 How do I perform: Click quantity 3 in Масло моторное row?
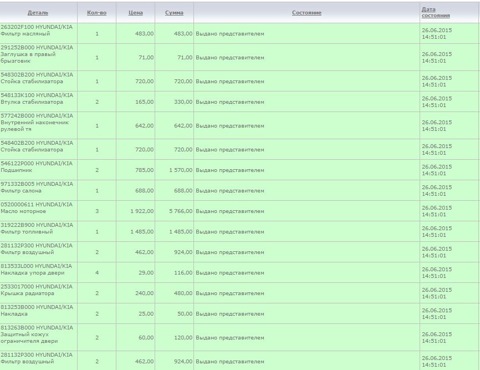(x=97, y=211)
